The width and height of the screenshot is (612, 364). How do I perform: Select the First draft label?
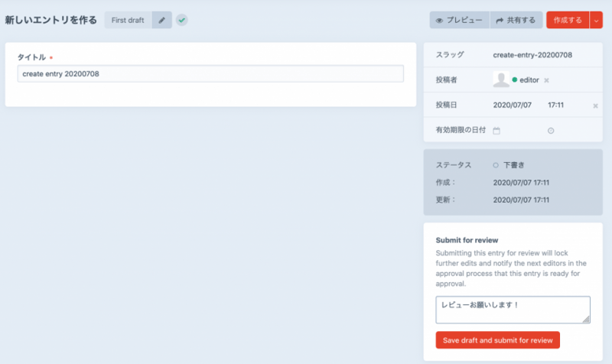tap(128, 20)
